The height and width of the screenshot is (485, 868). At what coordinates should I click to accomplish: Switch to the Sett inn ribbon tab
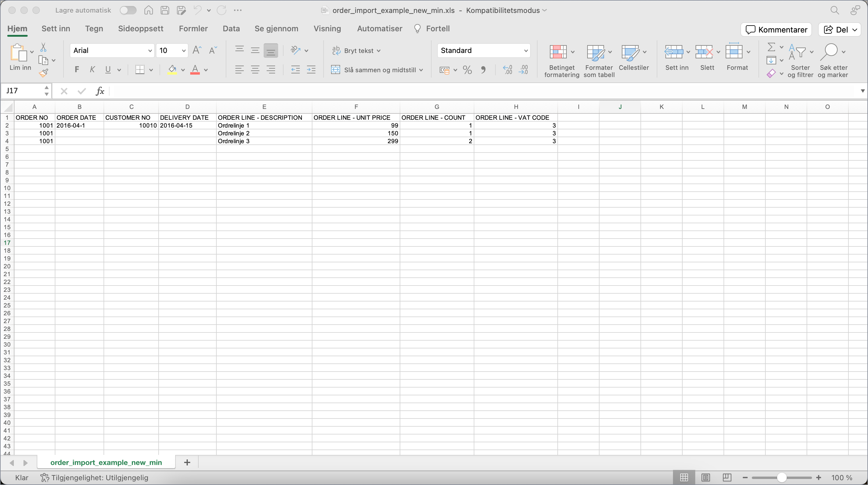56,29
